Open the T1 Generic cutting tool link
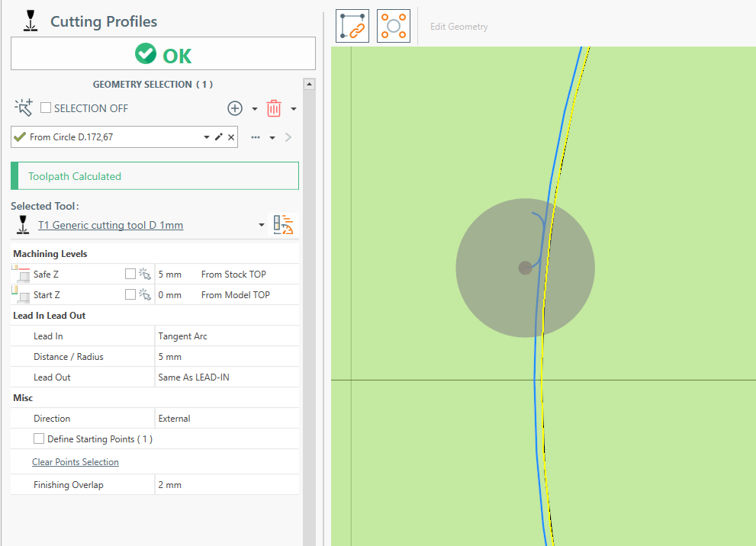 tap(111, 225)
